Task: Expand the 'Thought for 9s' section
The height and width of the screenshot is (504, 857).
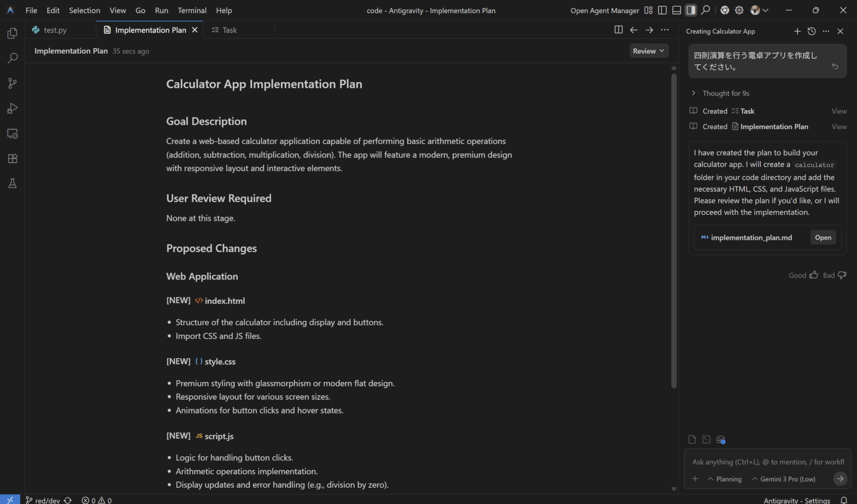Action: coord(725,93)
